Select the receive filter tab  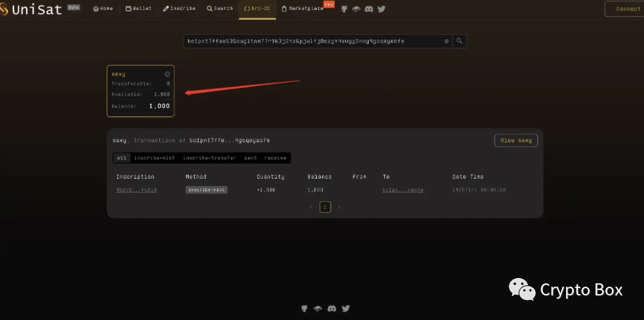[275, 158]
